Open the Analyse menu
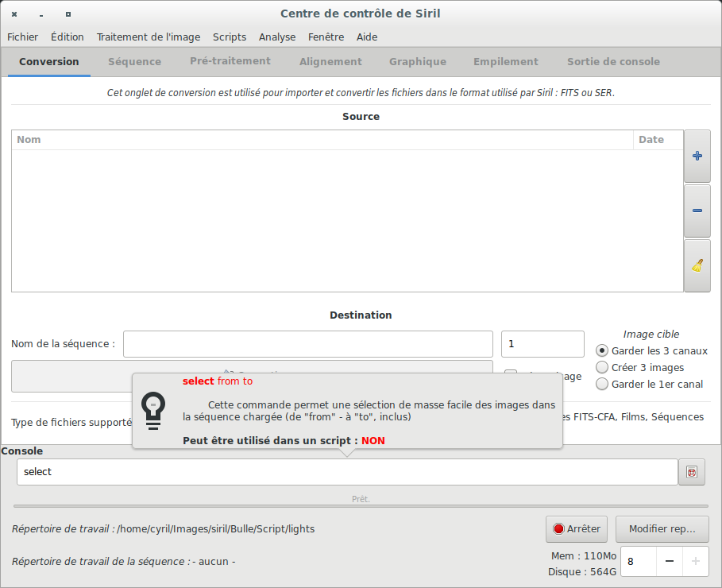This screenshot has width=722, height=588. coord(277,37)
